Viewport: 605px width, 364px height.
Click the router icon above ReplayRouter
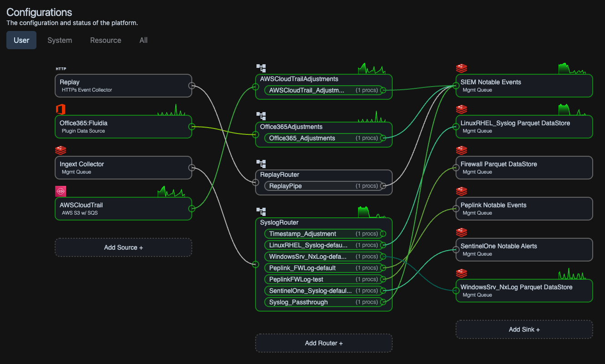(261, 164)
